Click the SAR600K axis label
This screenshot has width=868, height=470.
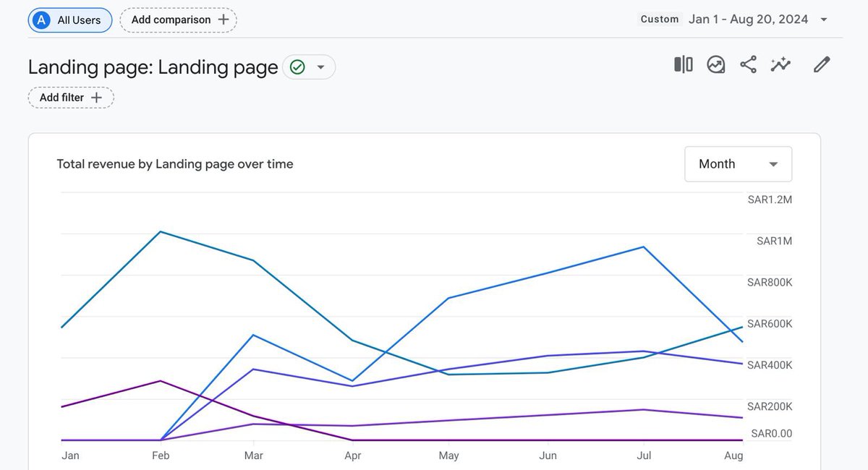coord(770,324)
